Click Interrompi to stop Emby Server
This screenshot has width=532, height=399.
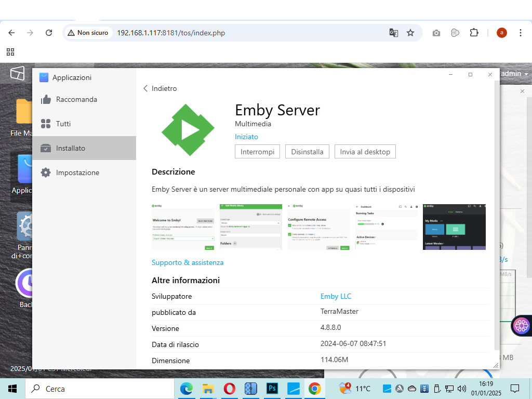point(257,151)
